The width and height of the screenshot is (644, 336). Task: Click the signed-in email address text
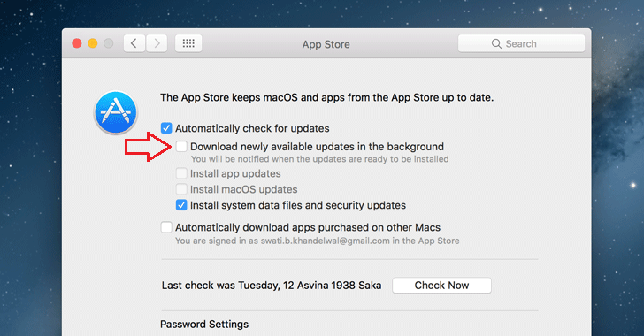(326, 241)
